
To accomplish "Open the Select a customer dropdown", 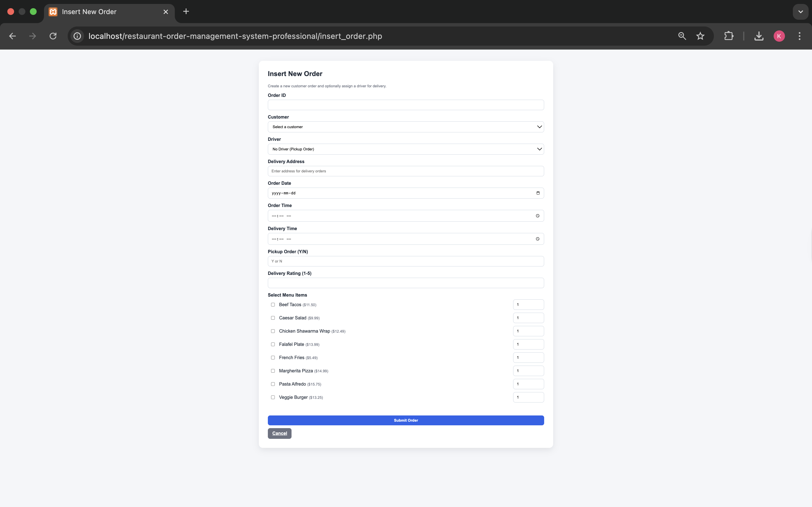I will (405, 127).
